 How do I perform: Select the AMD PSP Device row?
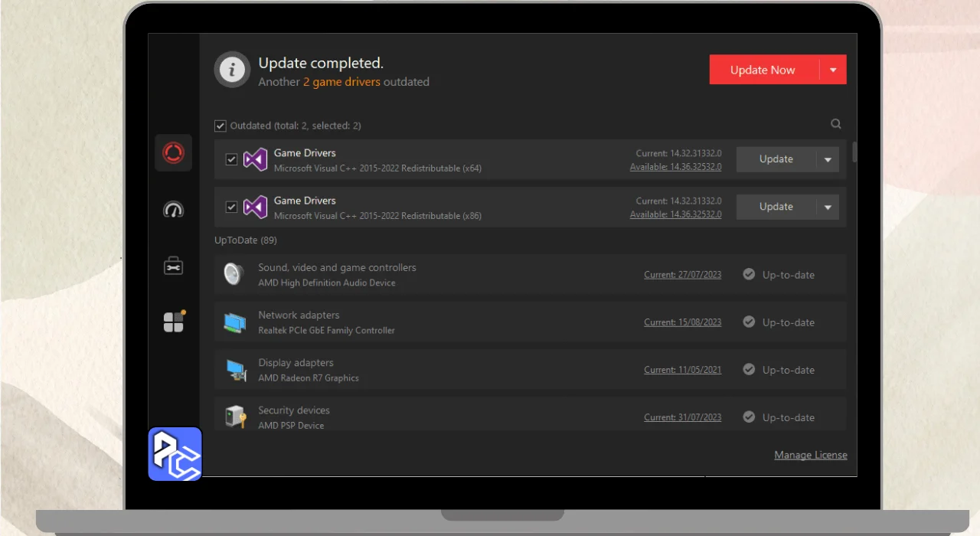coord(530,414)
